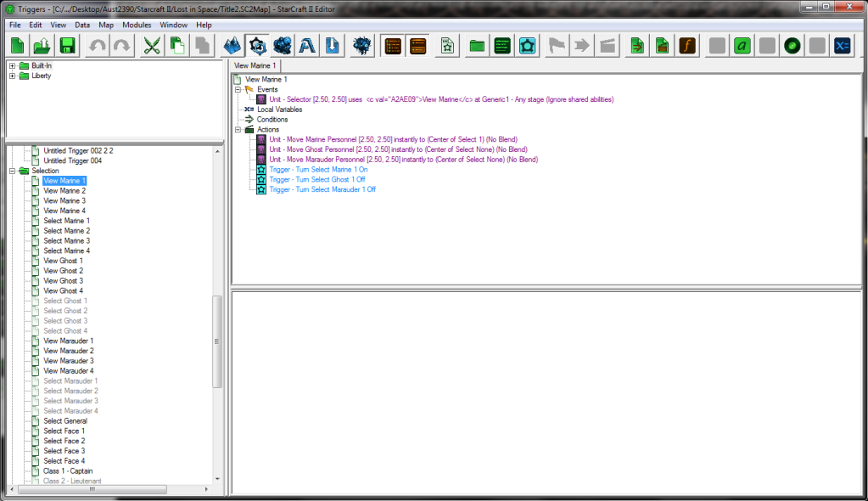Expand the Built-In library folder
868x501 pixels.
12,66
